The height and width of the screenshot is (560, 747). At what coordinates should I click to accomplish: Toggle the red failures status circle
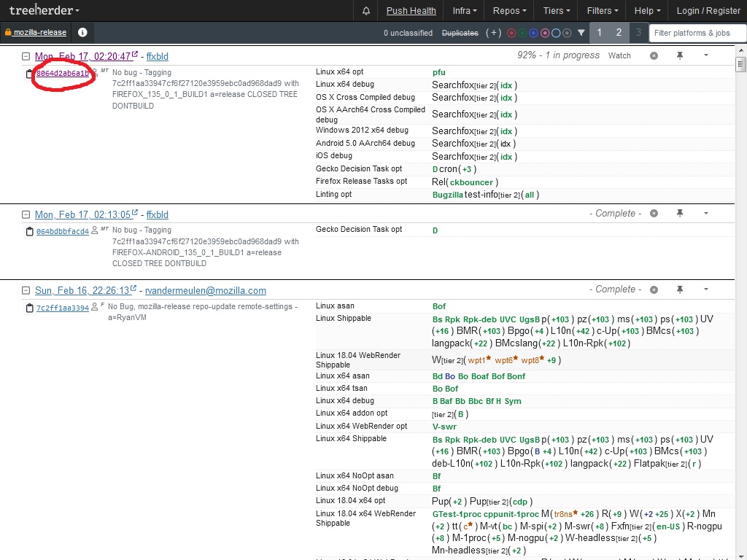click(511, 33)
